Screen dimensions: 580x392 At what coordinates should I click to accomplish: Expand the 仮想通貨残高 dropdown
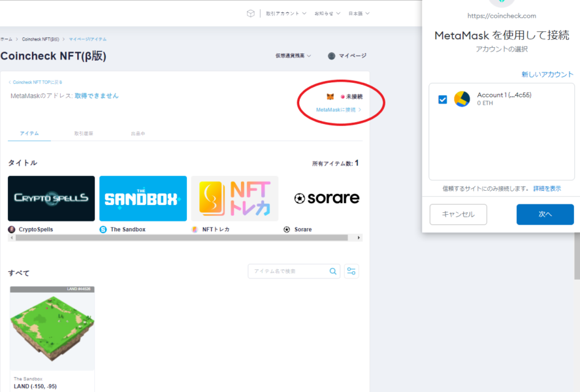tap(293, 56)
